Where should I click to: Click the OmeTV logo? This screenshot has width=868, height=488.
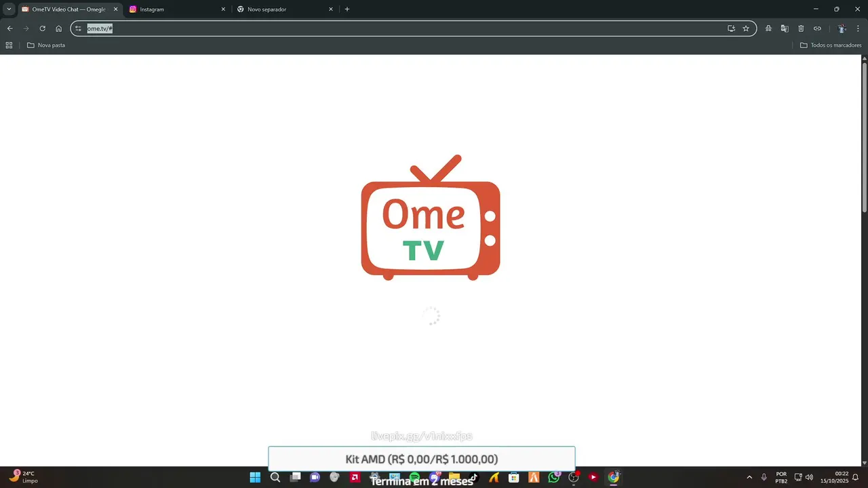coord(431,218)
